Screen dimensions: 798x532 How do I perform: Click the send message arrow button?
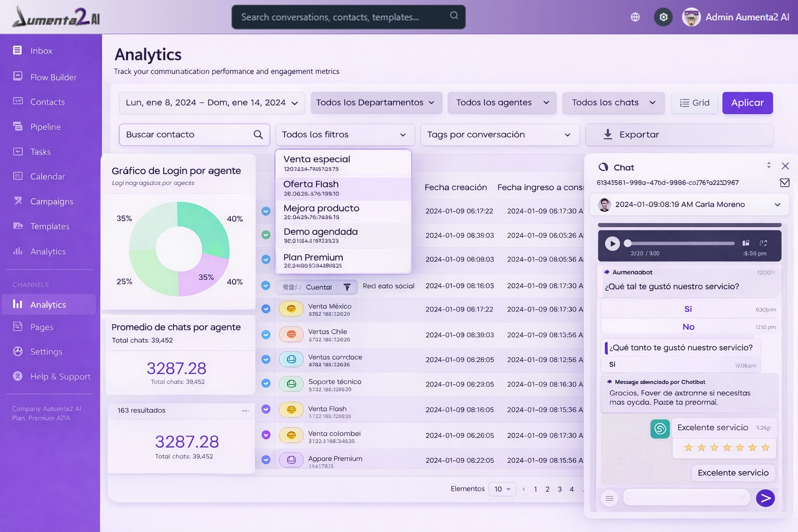[x=765, y=498]
